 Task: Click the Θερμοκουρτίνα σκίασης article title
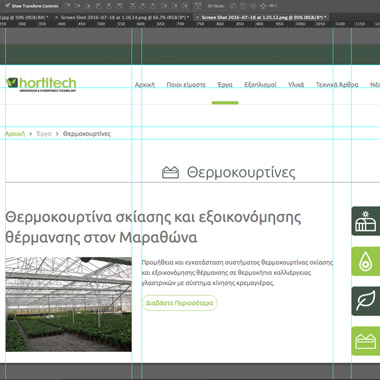click(x=153, y=227)
